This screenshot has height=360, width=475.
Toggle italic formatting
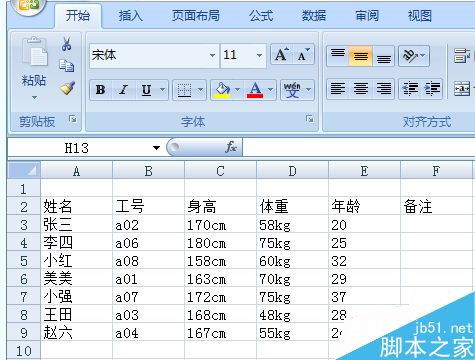(x=124, y=90)
